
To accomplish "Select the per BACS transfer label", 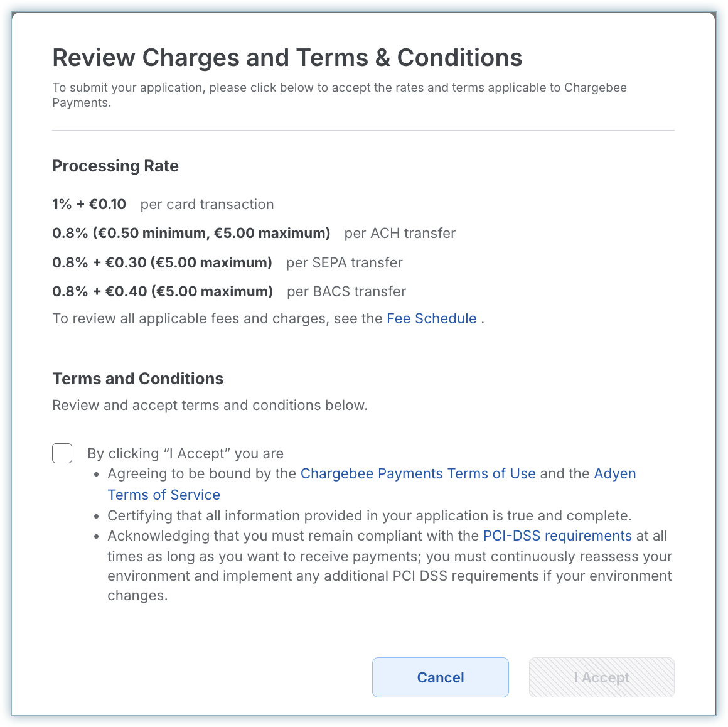I will 346,291.
